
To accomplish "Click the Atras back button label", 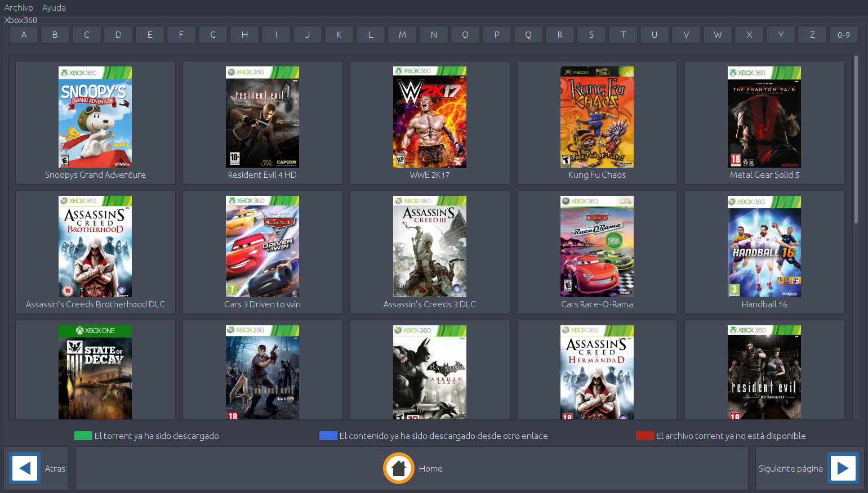I will click(x=55, y=468).
